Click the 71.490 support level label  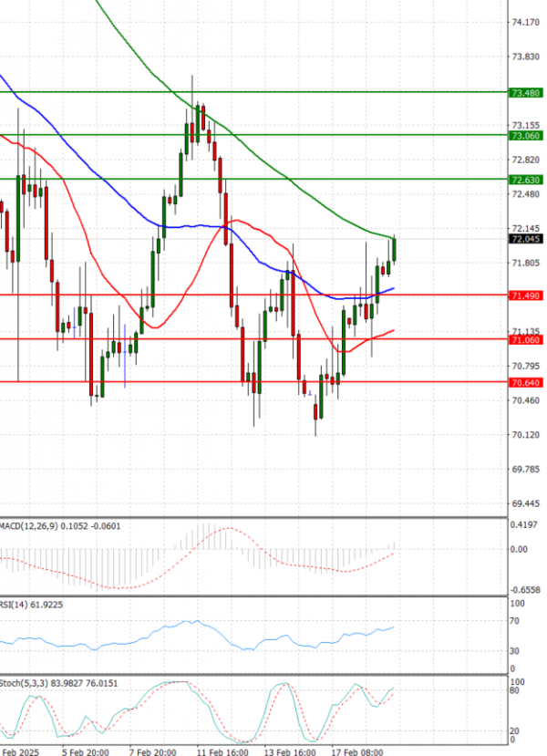(x=526, y=295)
